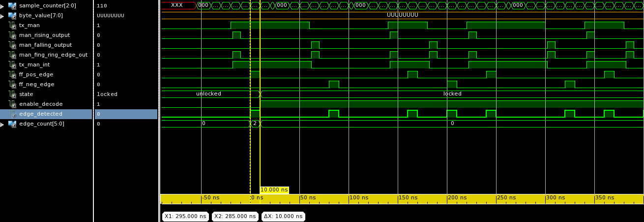Click the 250 ns mark on time ruler
This screenshot has width=644, height=222.
coord(506,197)
